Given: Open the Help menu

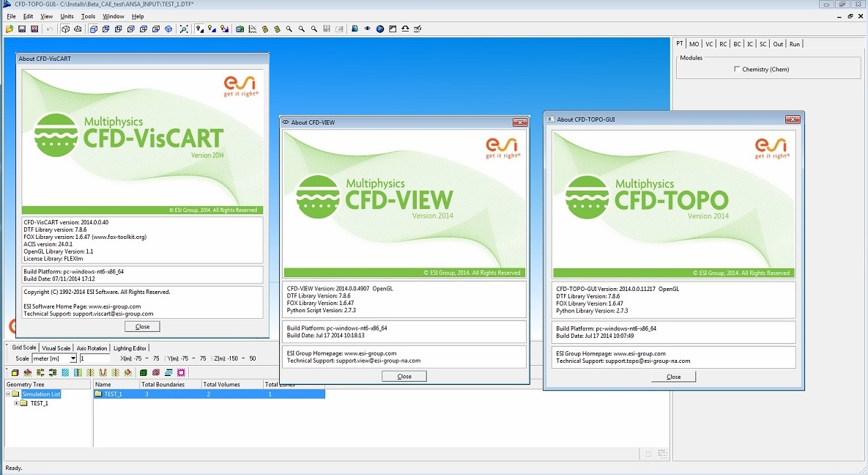Looking at the screenshot, I should coord(138,16).
